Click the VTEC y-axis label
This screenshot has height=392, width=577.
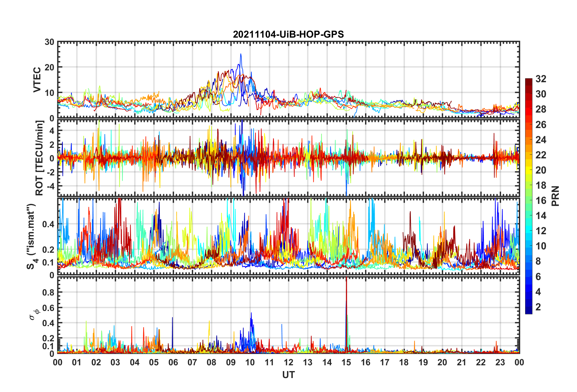coord(37,80)
